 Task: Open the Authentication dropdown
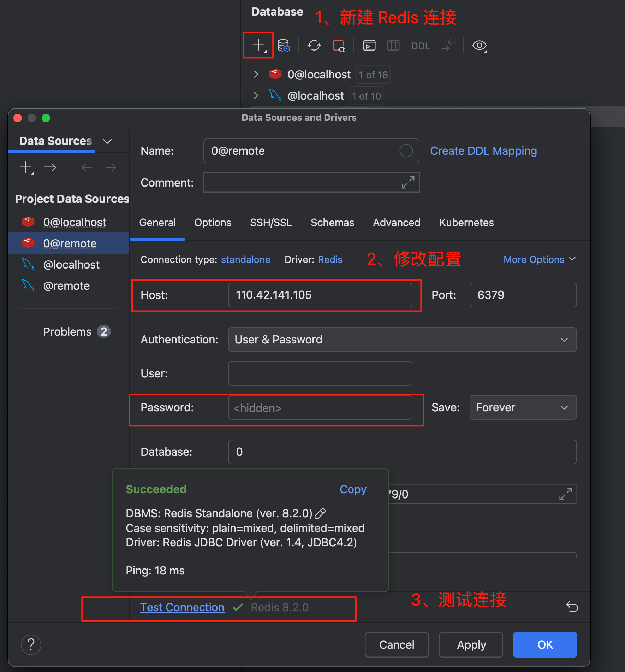402,340
